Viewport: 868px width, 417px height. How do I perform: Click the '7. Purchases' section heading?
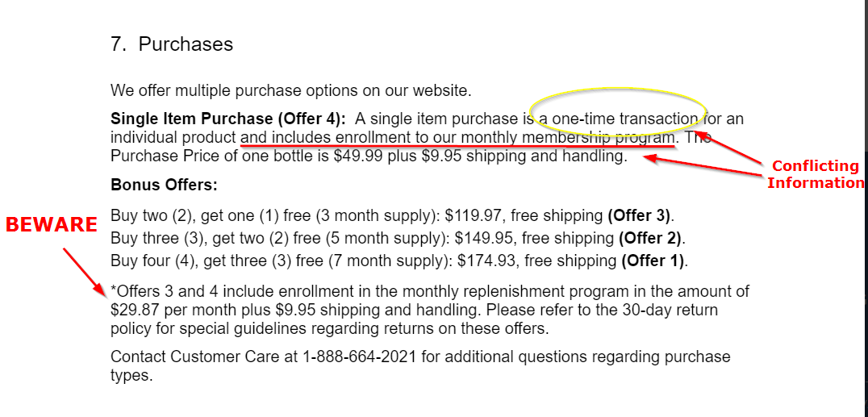click(x=172, y=44)
